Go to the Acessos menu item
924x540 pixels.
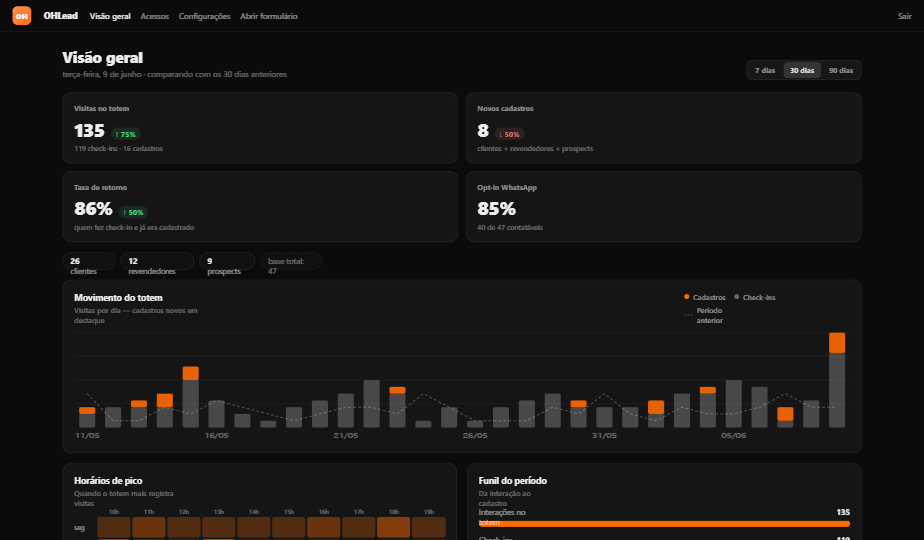click(154, 16)
